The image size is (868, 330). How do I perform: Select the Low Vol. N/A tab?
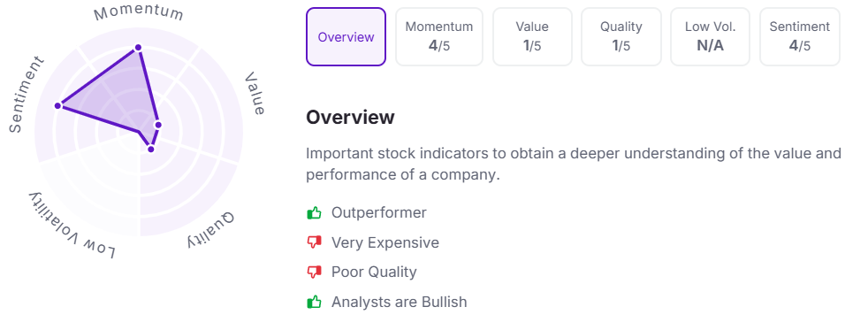pyautogui.click(x=711, y=36)
